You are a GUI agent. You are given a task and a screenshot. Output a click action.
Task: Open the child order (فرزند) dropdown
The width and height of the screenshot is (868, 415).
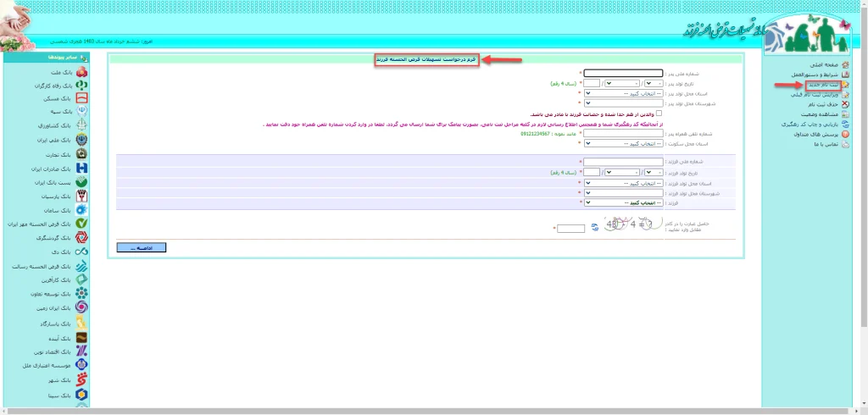pyautogui.click(x=624, y=202)
